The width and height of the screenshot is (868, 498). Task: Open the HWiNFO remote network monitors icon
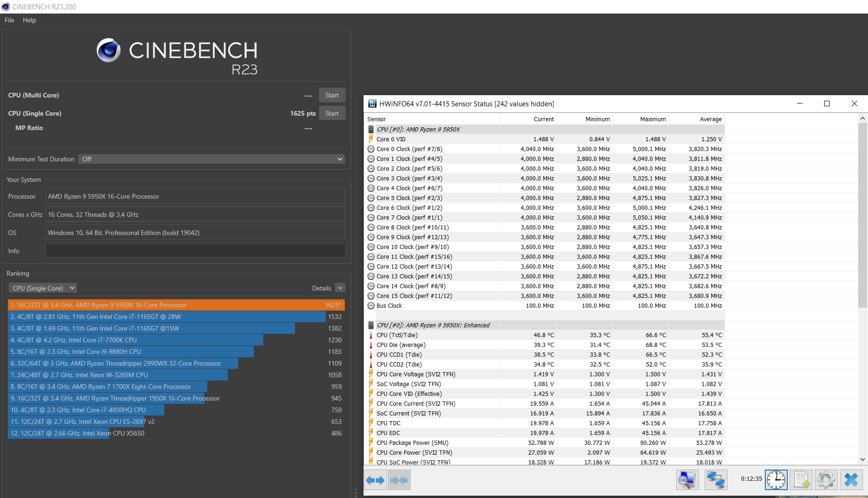[x=715, y=480]
